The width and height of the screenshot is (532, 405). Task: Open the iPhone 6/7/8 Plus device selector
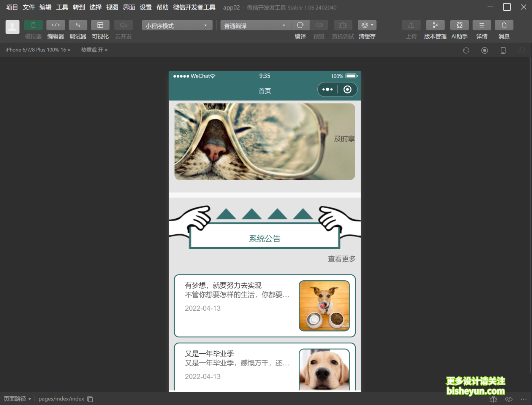pos(37,50)
